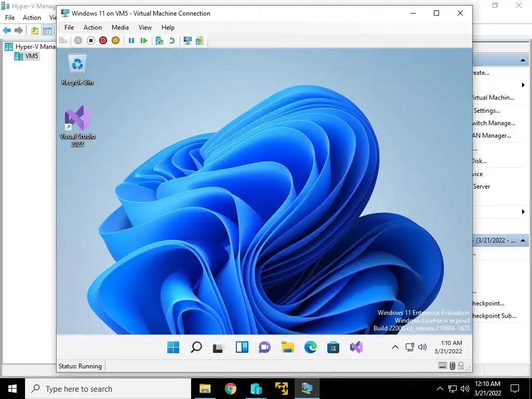532x399 pixels.
Task: Open the guest clock showing 1:10 AM
Action: [448, 347]
